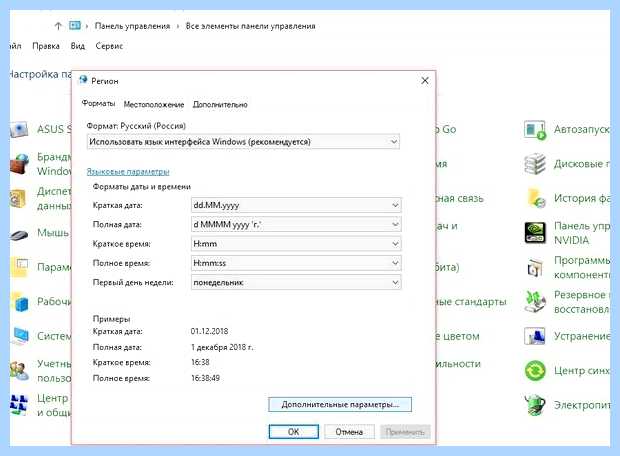This screenshot has height=456, width=620.
Task: Open the Правка menu
Action: [46, 46]
